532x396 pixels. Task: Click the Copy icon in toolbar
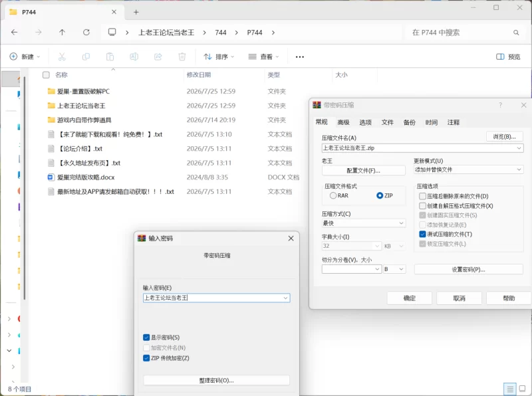click(x=86, y=56)
